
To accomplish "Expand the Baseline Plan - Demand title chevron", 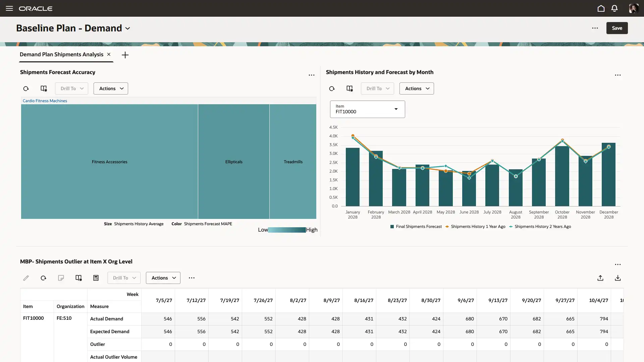I will 128,28.
